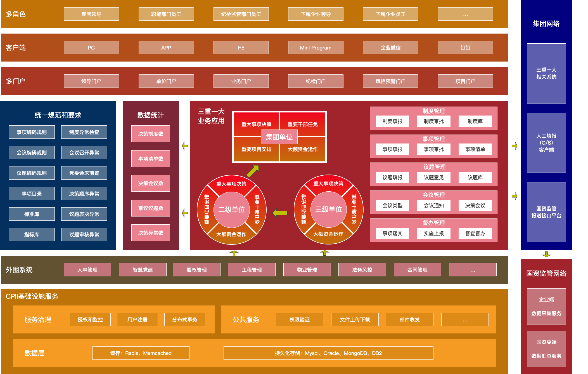588x374 pixels.
Task: Click 国资监管报送接口平台 panel
Action: tap(546, 212)
